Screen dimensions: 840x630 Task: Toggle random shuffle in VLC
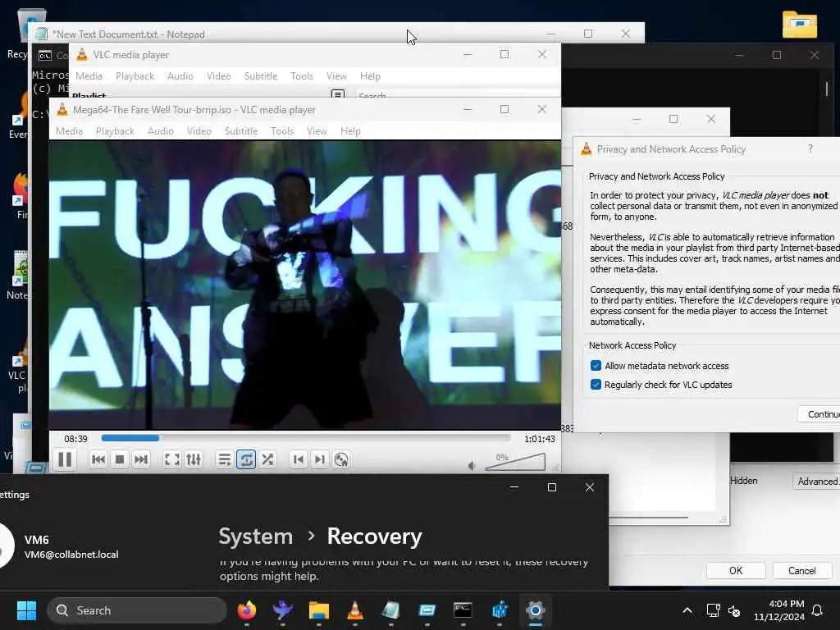267,459
